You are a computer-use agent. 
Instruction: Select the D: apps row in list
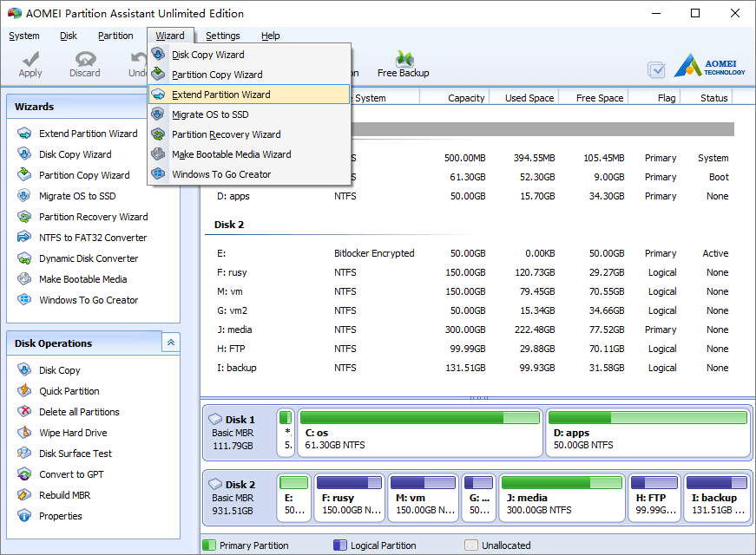472,196
